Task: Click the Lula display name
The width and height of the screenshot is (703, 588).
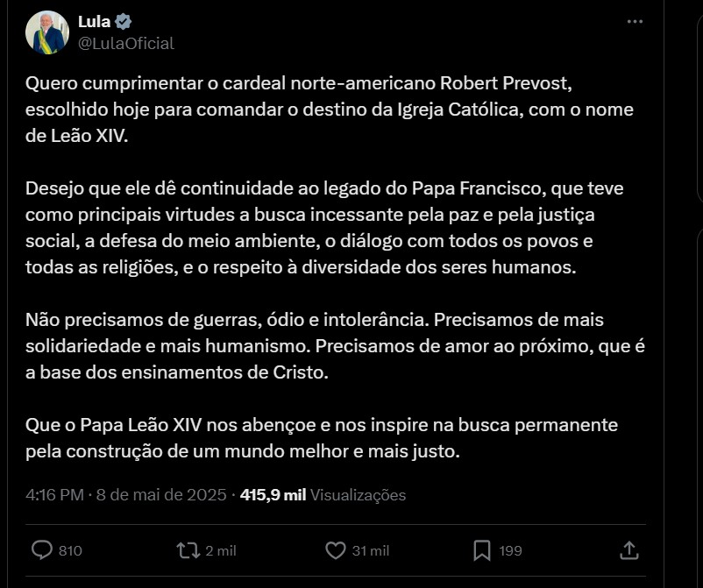Action: 94,22
